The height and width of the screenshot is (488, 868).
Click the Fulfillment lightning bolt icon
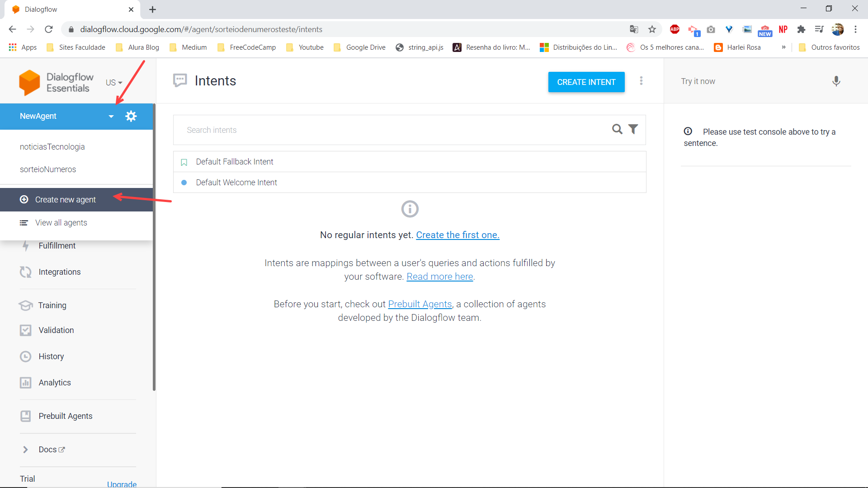[x=26, y=246]
